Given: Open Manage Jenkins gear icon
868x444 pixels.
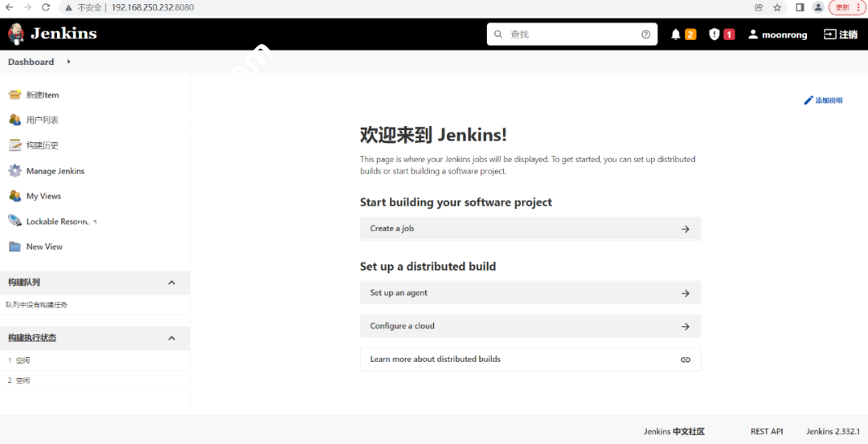Looking at the screenshot, I should pos(14,171).
